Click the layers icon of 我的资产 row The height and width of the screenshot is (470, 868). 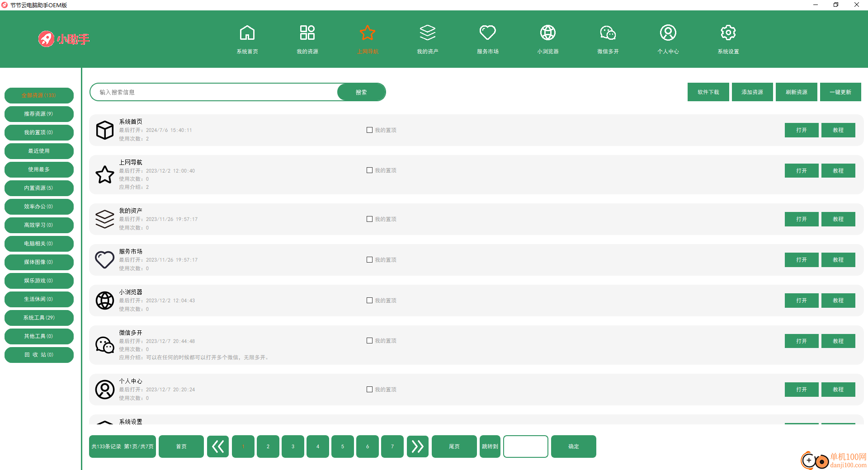pos(104,219)
